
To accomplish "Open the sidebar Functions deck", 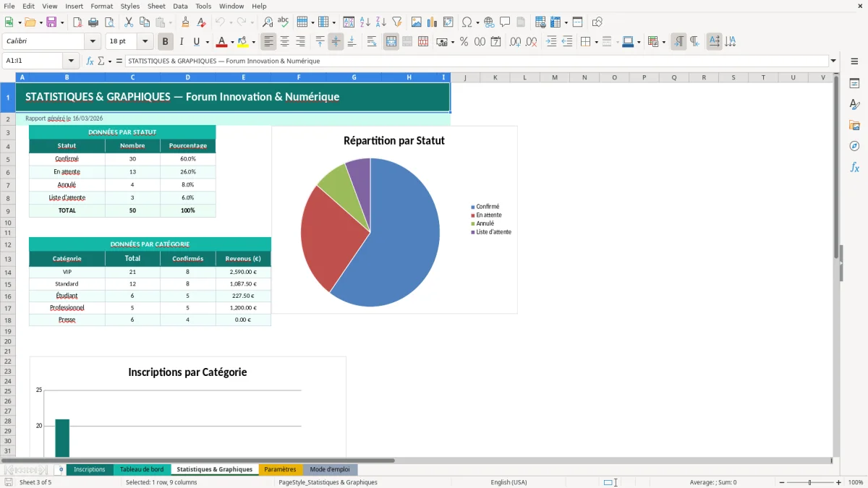I will [854, 168].
